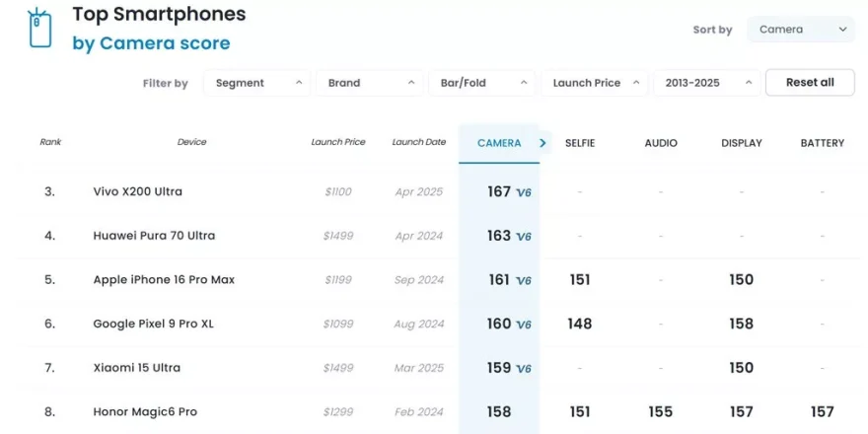Image resolution: width=868 pixels, height=434 pixels.
Task: Select the Display score tab
Action: (x=742, y=143)
